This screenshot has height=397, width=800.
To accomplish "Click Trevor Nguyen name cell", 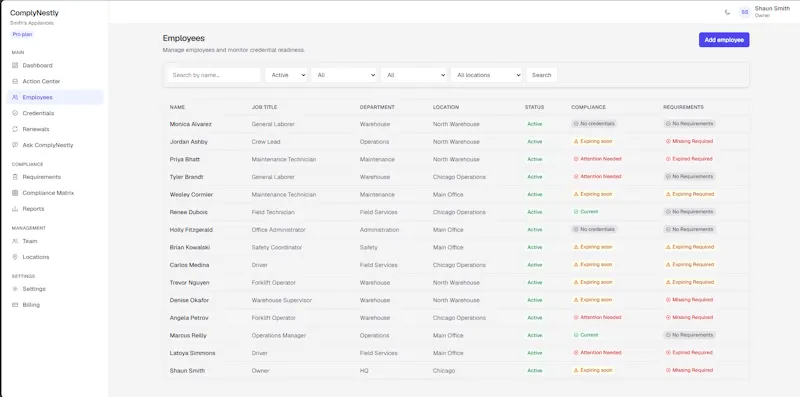I will tap(189, 283).
